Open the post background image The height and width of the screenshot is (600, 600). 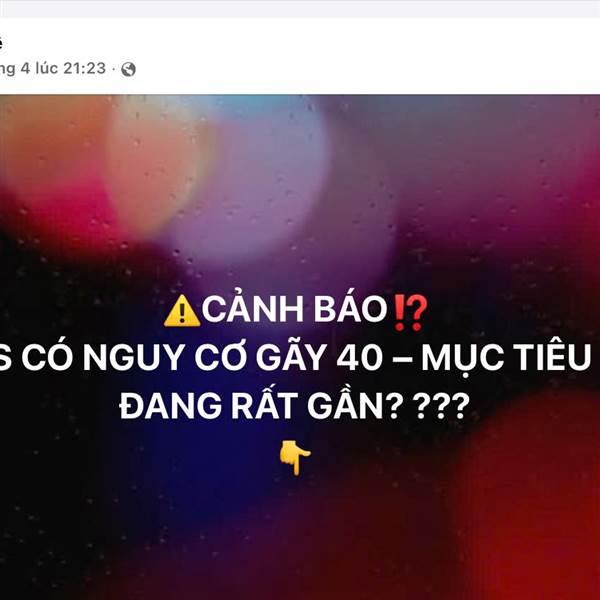(300, 347)
